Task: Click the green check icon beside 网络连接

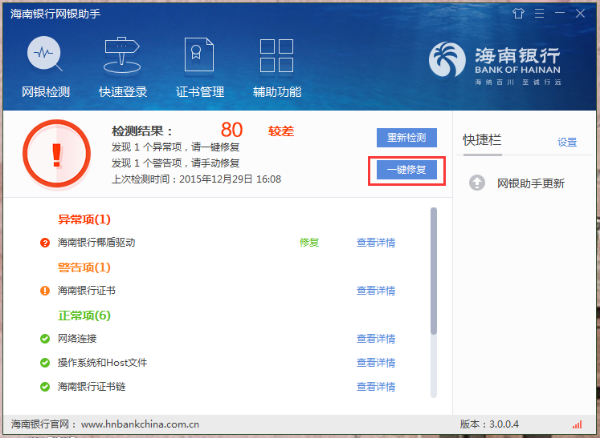Action: click(x=45, y=339)
